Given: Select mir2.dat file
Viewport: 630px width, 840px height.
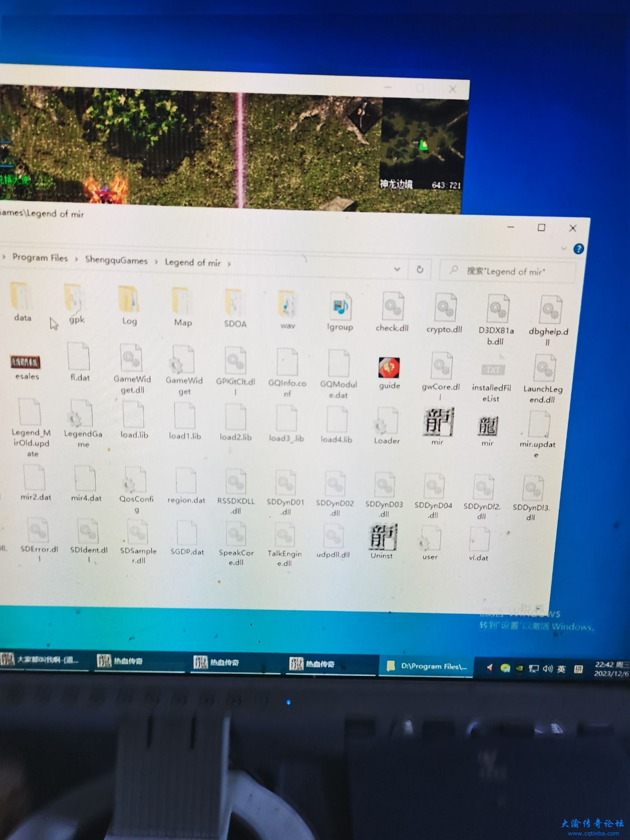Looking at the screenshot, I should [35, 482].
